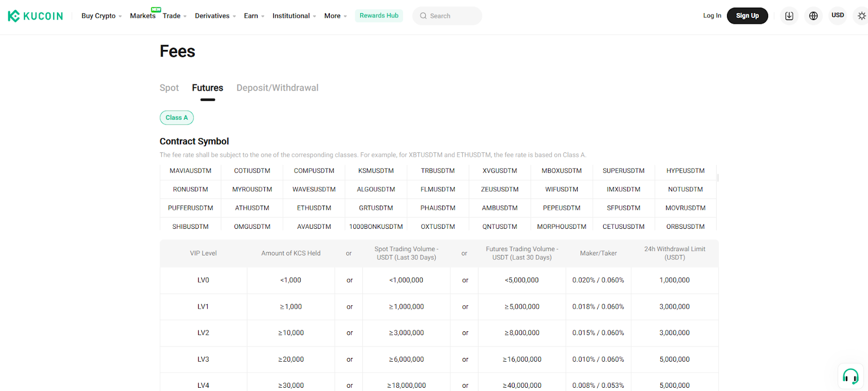Open the Markets menu item

[143, 16]
